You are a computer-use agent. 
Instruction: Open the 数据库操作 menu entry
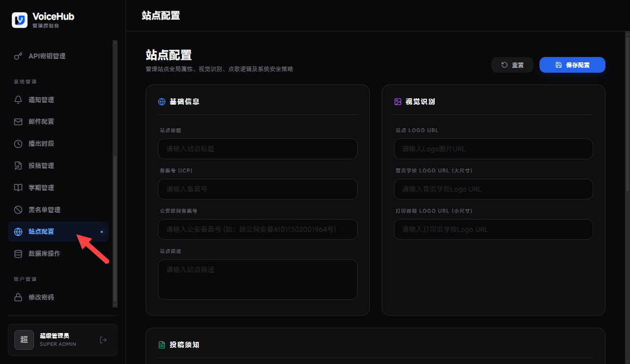58,254
